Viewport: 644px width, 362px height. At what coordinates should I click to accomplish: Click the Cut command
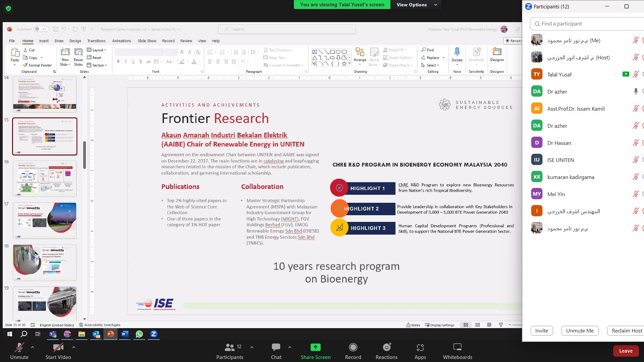29,50
